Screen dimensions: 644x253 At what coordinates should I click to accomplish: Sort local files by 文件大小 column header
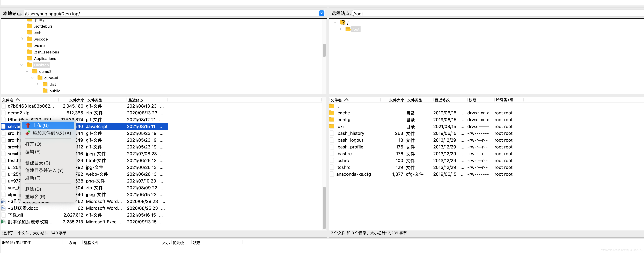[x=72, y=100]
